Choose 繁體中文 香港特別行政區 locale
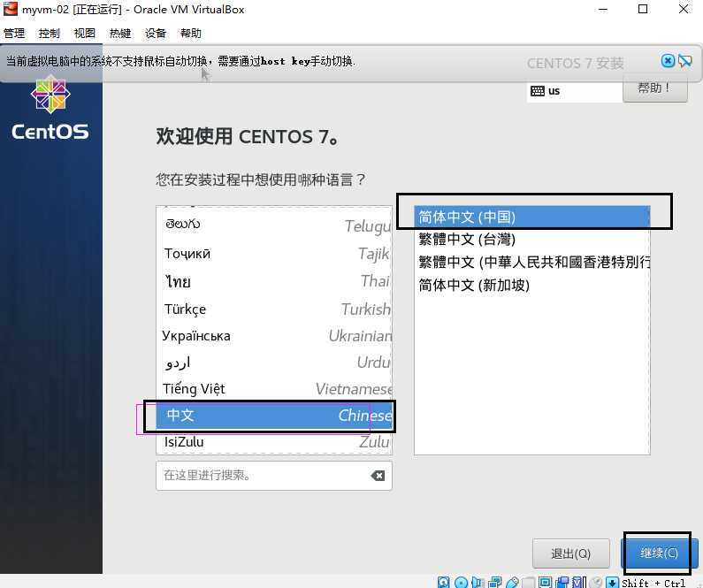703x588 pixels. coord(532,263)
